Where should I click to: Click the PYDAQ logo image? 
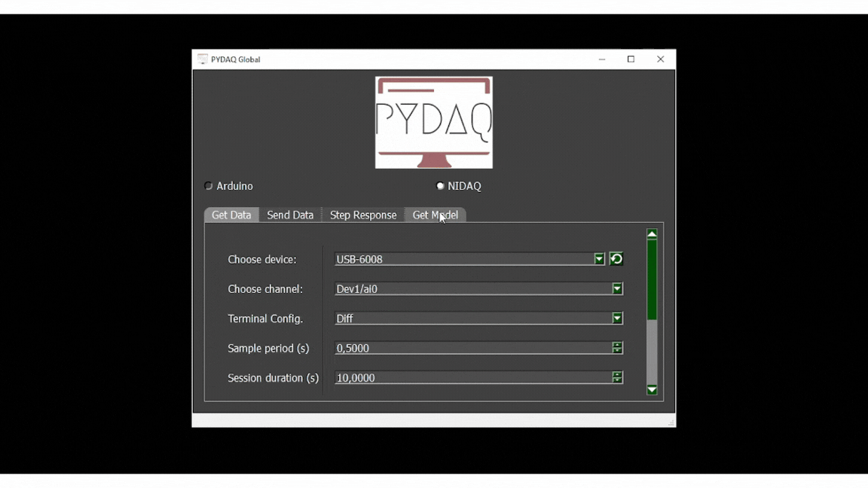tap(434, 123)
